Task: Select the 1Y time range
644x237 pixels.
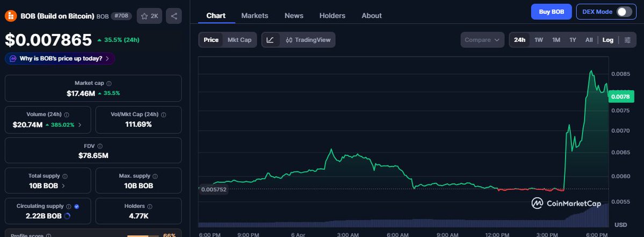Action: (x=573, y=40)
